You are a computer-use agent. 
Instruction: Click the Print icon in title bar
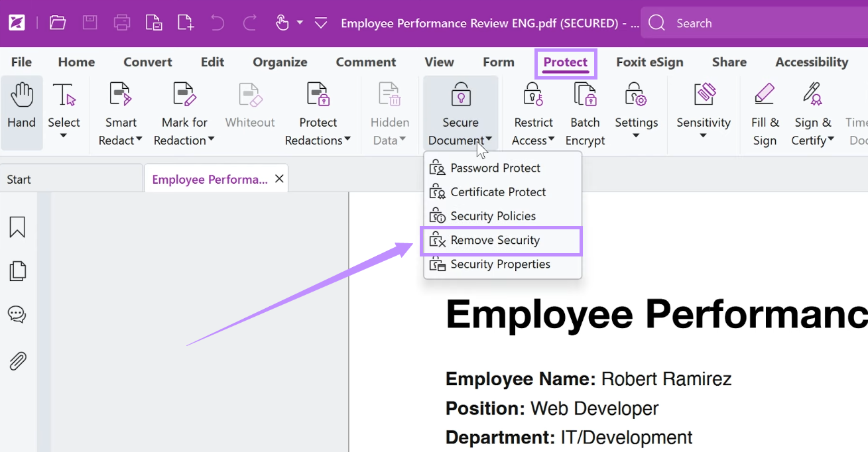tap(122, 23)
